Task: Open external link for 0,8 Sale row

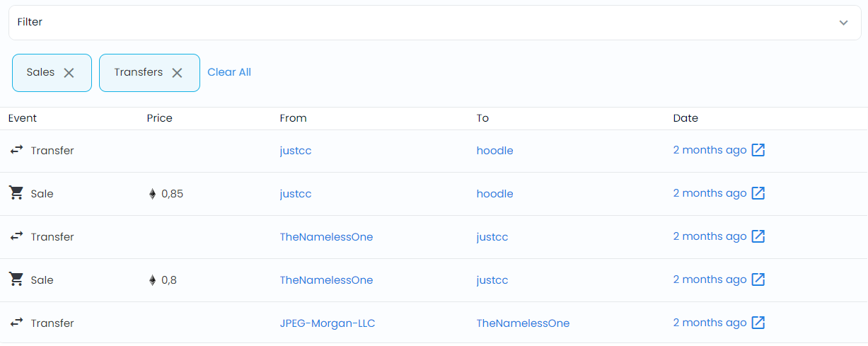Action: pos(758,279)
